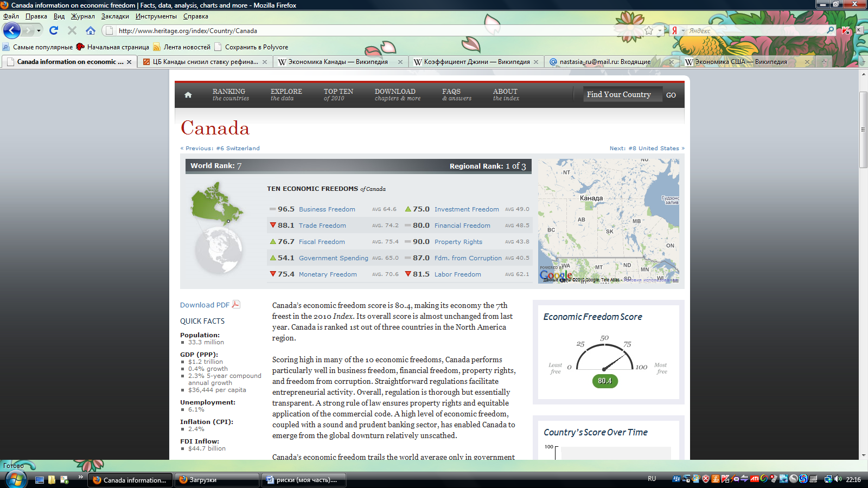The image size is (868, 488).
Task: Click the GO button
Action: (671, 95)
